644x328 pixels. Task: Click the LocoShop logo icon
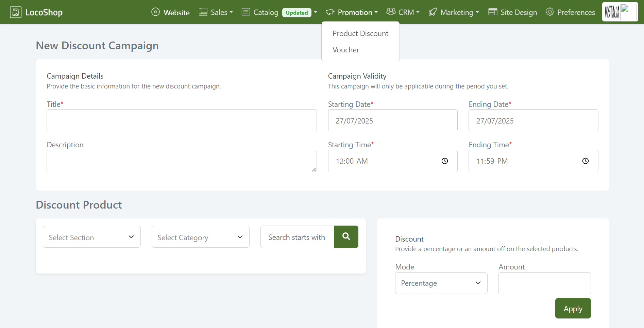(16, 12)
